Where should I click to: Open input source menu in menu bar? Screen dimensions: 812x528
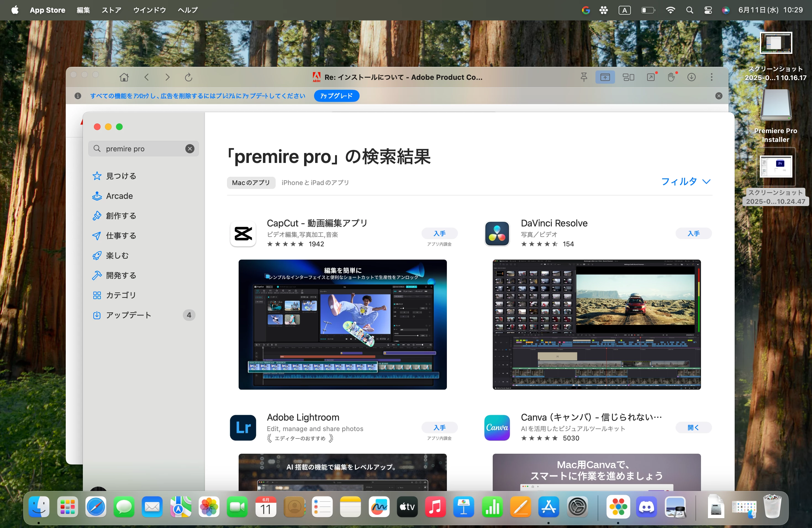[624, 10]
